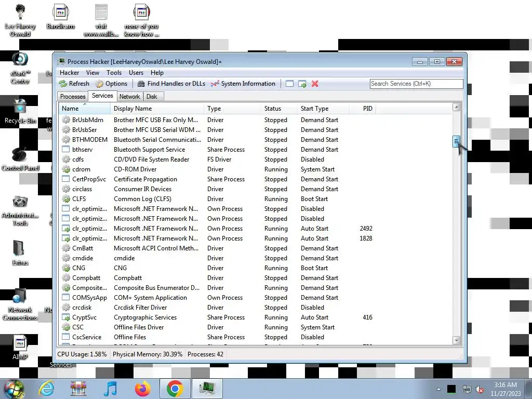Image resolution: width=532 pixels, height=399 pixels.
Task: Click the clr_optimiz service icon with PID 2492
Action: pyautogui.click(x=66, y=229)
